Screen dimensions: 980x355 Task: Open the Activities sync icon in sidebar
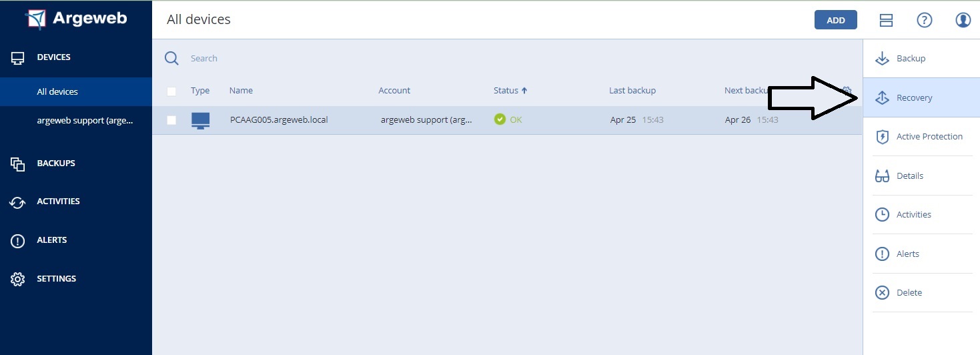(x=18, y=202)
